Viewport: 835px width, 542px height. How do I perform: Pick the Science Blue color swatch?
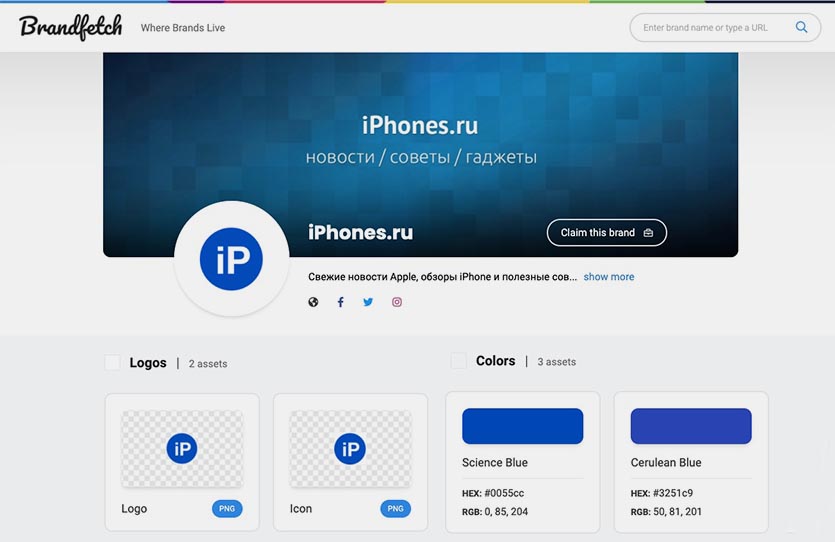point(522,426)
